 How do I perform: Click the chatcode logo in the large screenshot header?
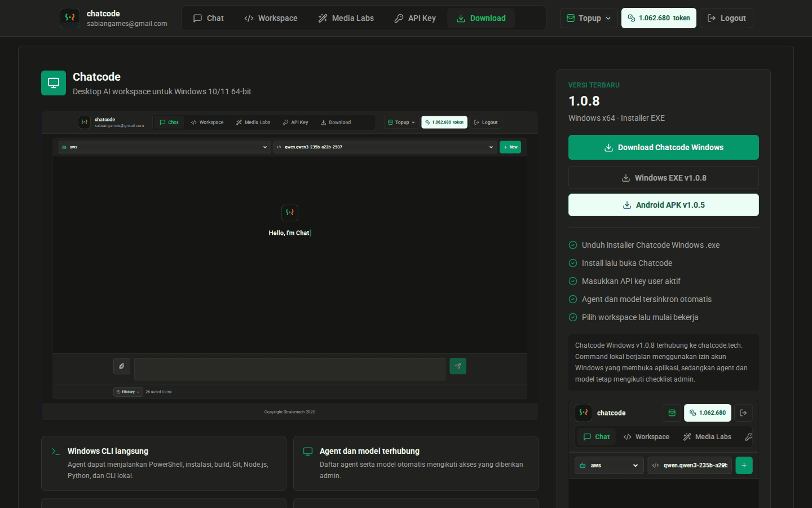tap(85, 122)
